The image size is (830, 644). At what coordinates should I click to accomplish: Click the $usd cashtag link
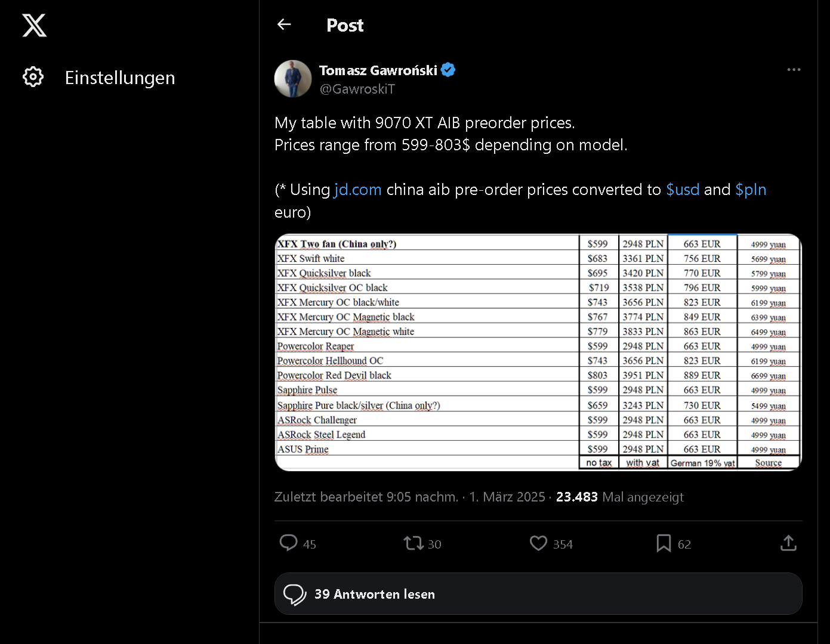point(683,190)
